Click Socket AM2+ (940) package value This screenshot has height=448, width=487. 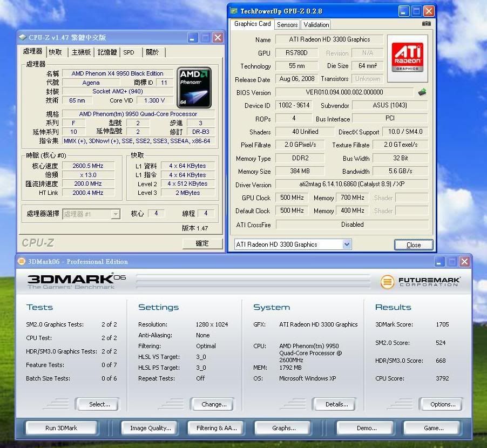(117, 91)
